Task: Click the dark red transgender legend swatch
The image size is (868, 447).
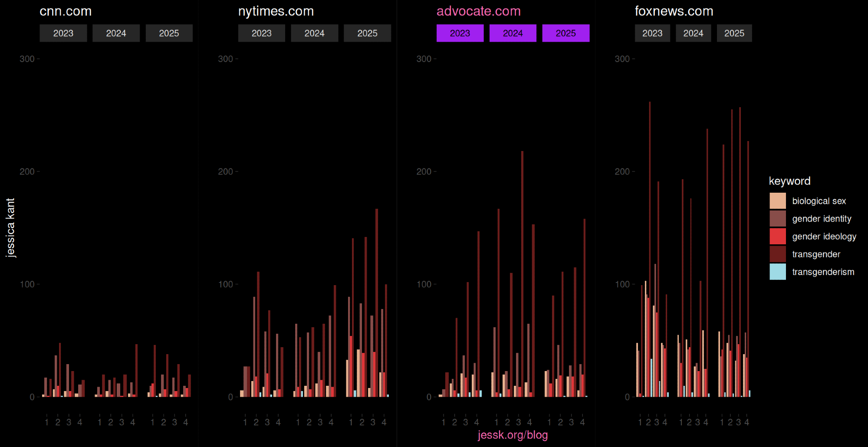Action: click(777, 254)
